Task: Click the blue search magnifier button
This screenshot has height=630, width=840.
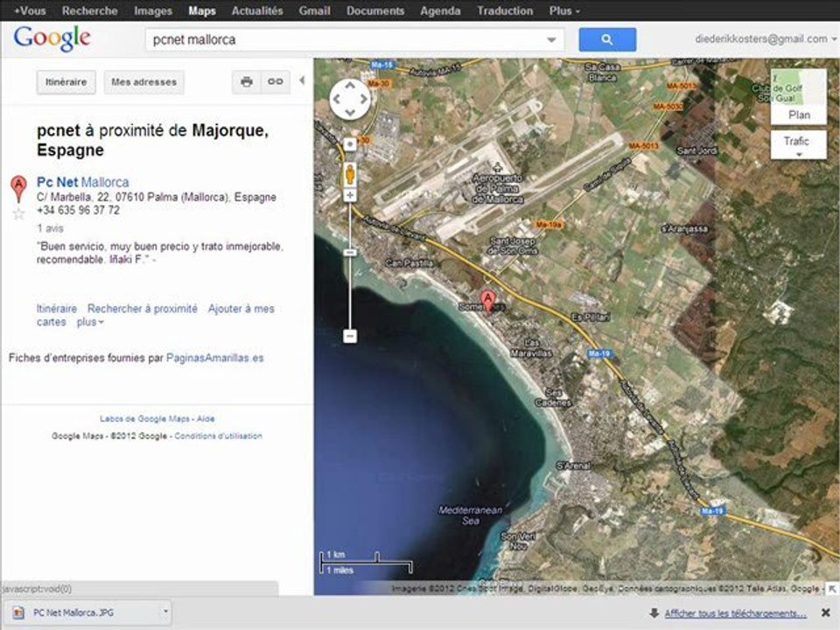Action: point(606,39)
